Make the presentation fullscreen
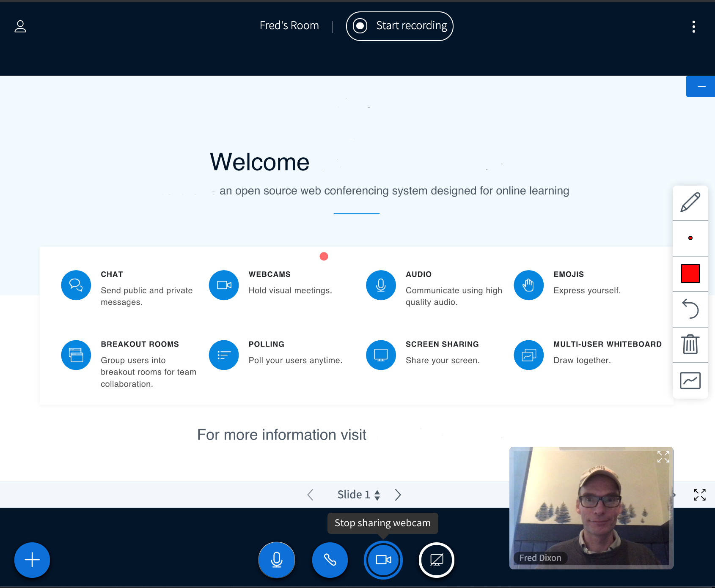The image size is (715, 588). point(699,495)
